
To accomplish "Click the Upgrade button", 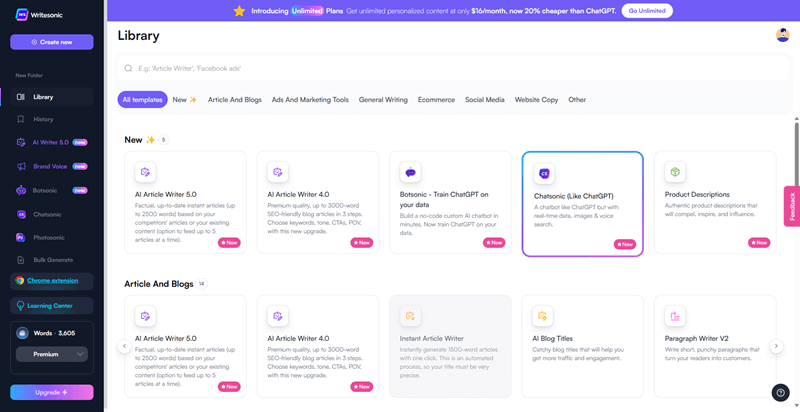I will 52,393.
